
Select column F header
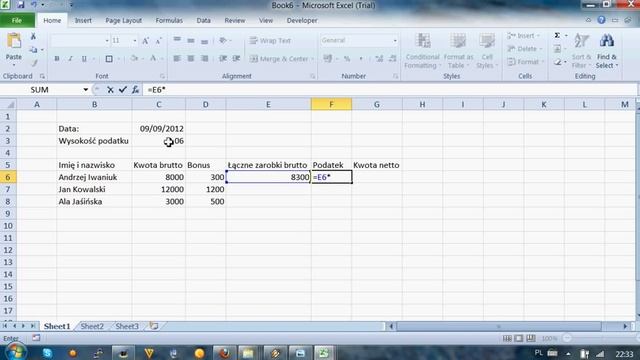point(331,104)
